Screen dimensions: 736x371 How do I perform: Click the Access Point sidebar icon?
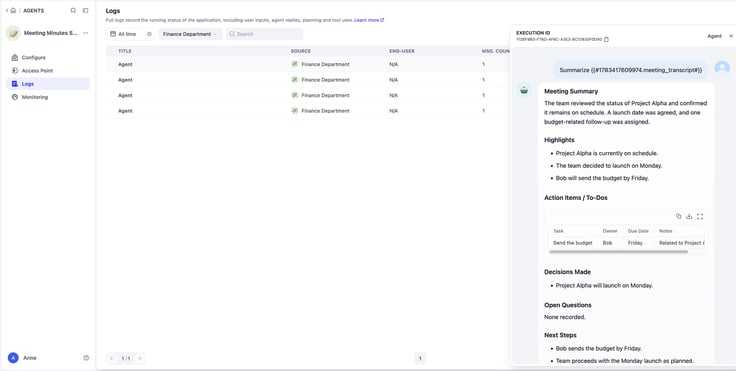pyautogui.click(x=15, y=70)
